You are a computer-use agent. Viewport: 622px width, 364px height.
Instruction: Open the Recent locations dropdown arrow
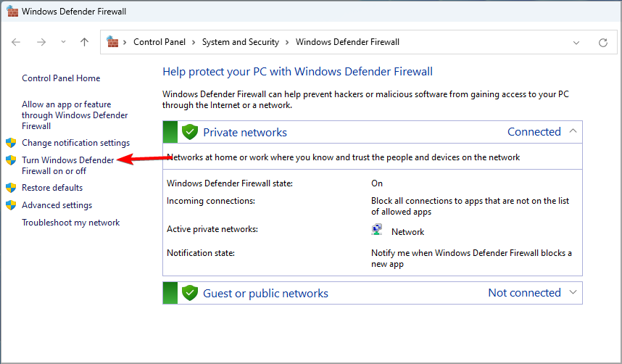click(x=63, y=43)
